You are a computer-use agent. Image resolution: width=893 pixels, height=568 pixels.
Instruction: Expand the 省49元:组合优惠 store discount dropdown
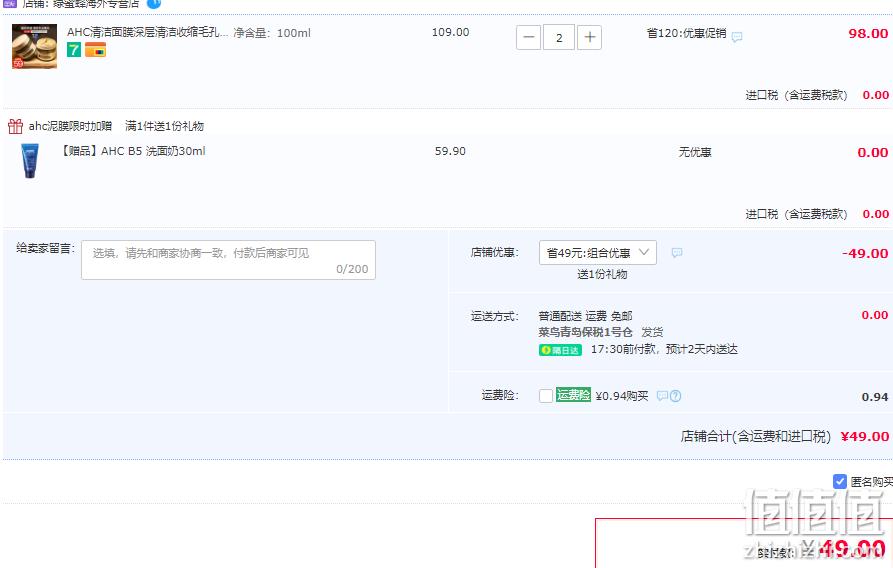click(597, 252)
